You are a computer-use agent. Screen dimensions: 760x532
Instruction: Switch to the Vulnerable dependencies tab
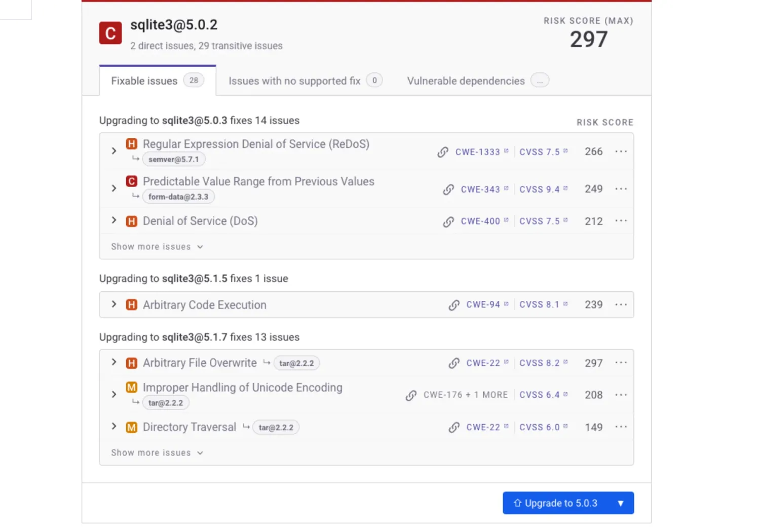pyautogui.click(x=478, y=81)
